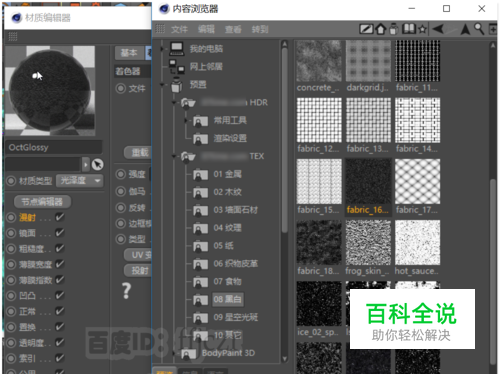Viewport: 500px width, 374px height.
Task: Toggle the 强度 radio circle
Action: (120, 174)
